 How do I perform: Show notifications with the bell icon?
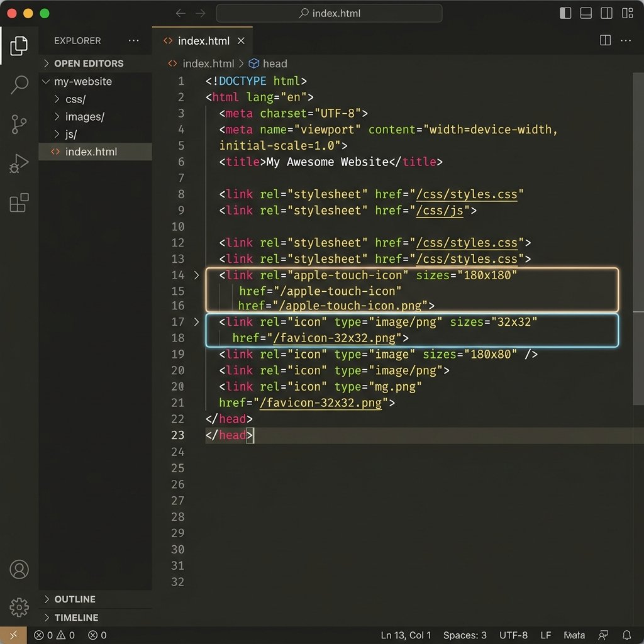coord(627,635)
